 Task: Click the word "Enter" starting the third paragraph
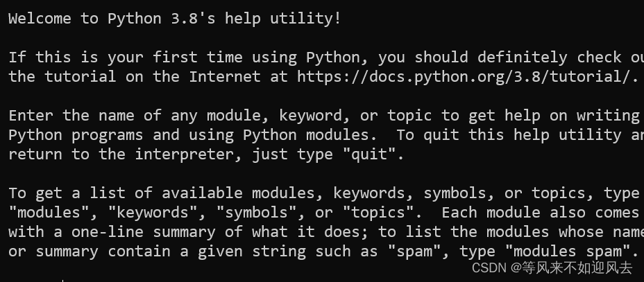pos(31,116)
